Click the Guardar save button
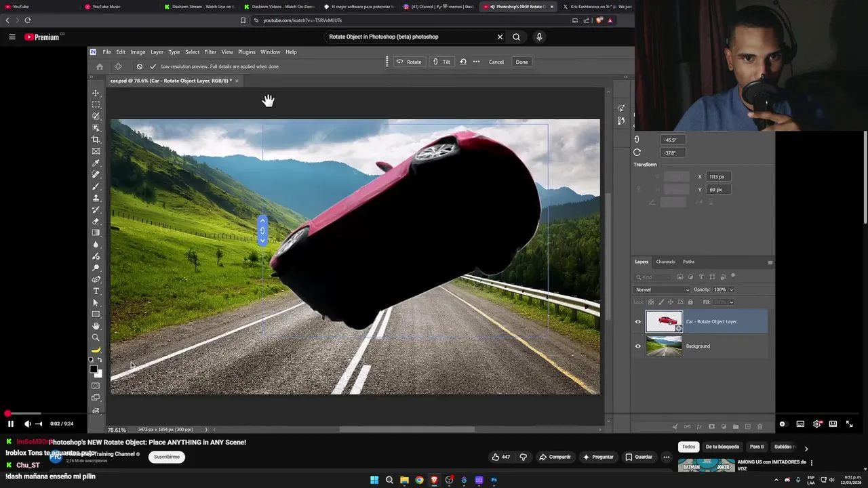The image size is (868, 488). (638, 457)
